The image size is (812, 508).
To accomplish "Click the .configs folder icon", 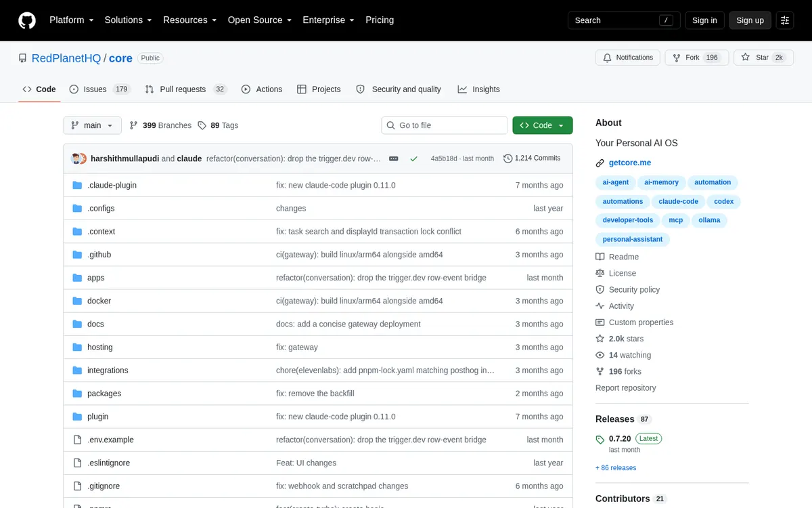I will [x=77, y=209].
